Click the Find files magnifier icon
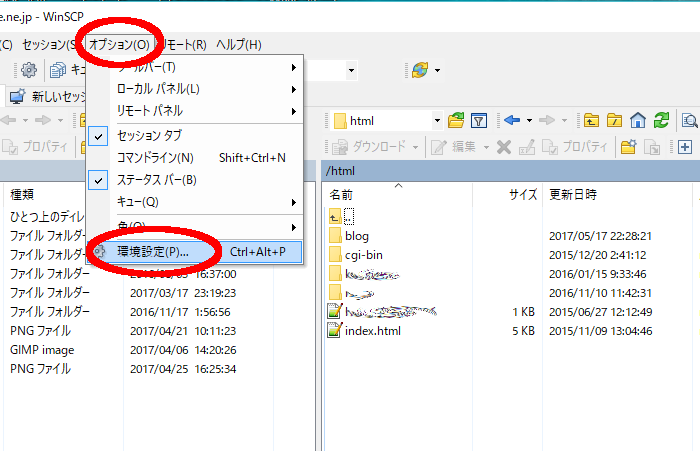Screen dimensions: 700x451 pyautogui.click(x=689, y=120)
